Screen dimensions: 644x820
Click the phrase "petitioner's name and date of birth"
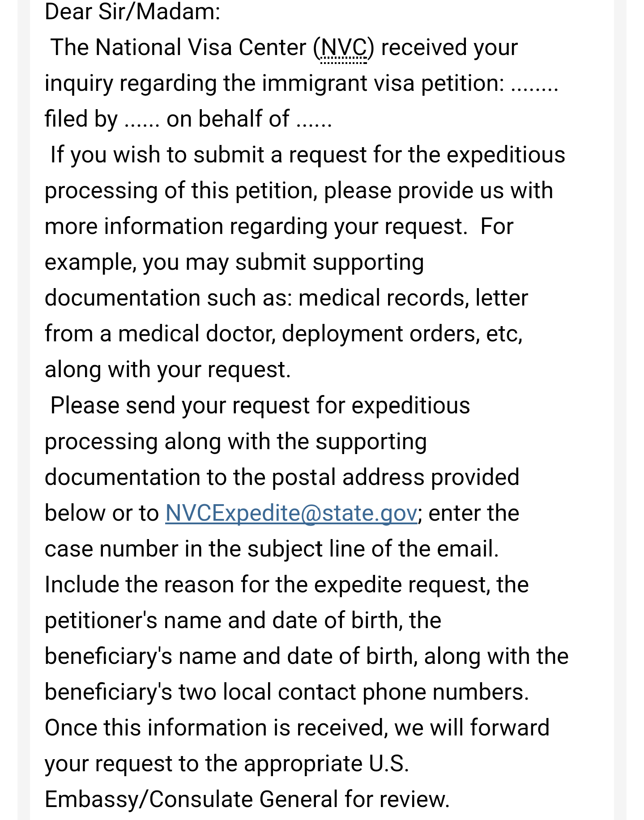pyautogui.click(x=222, y=620)
